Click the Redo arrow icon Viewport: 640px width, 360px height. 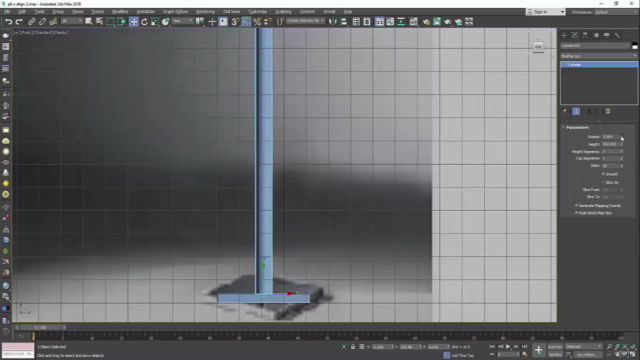coord(19,22)
